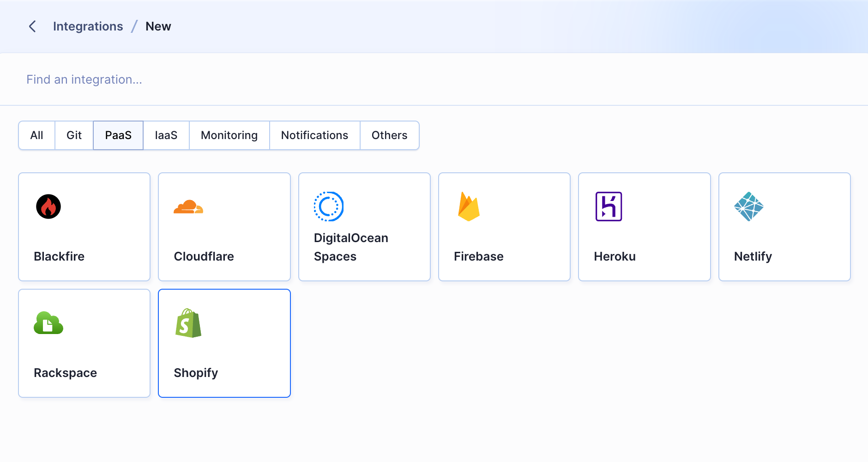The image size is (868, 462).
Task: Switch to the All filter tab
Action: (x=36, y=135)
